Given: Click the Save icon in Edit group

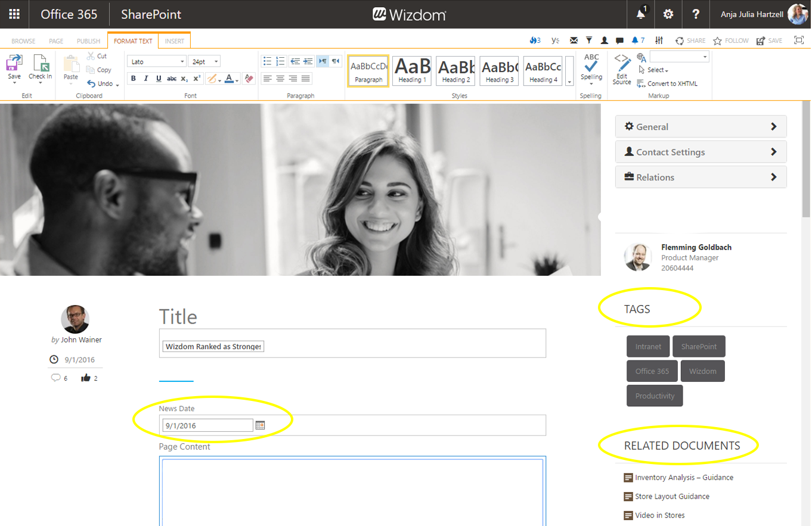Looking at the screenshot, I should tap(14, 63).
